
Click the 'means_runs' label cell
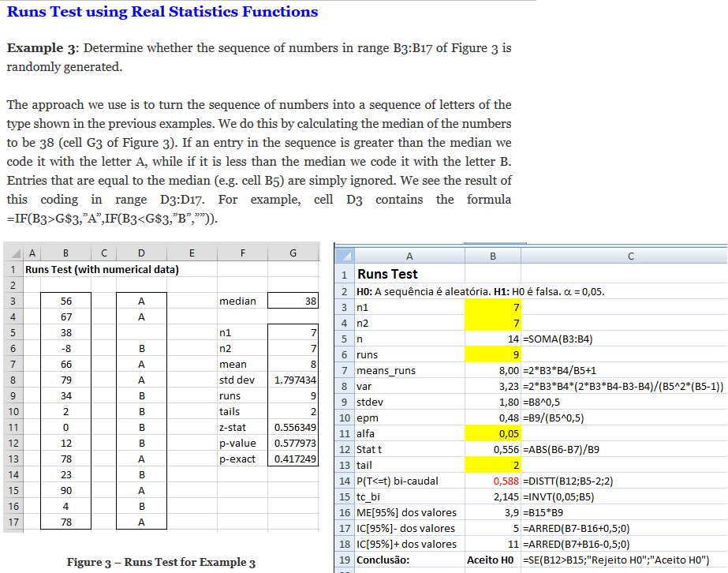409,371
